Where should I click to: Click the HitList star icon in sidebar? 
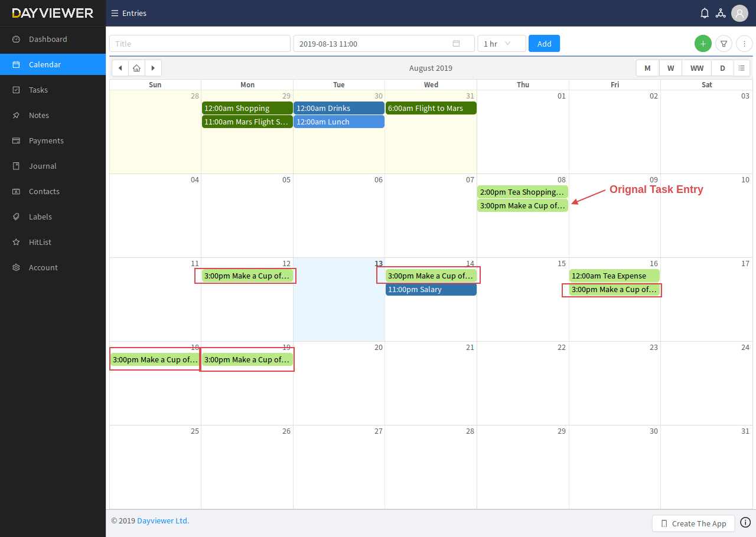17,242
